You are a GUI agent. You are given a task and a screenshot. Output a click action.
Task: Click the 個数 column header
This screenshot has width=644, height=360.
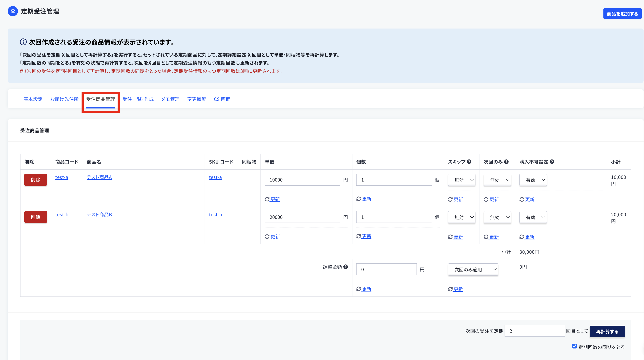click(361, 162)
